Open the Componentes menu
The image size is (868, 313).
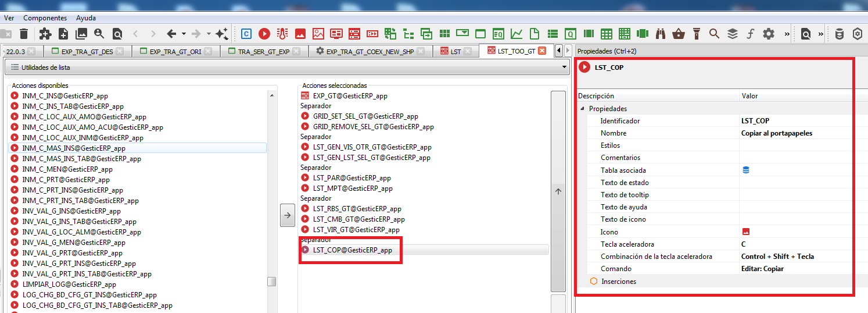coord(45,18)
